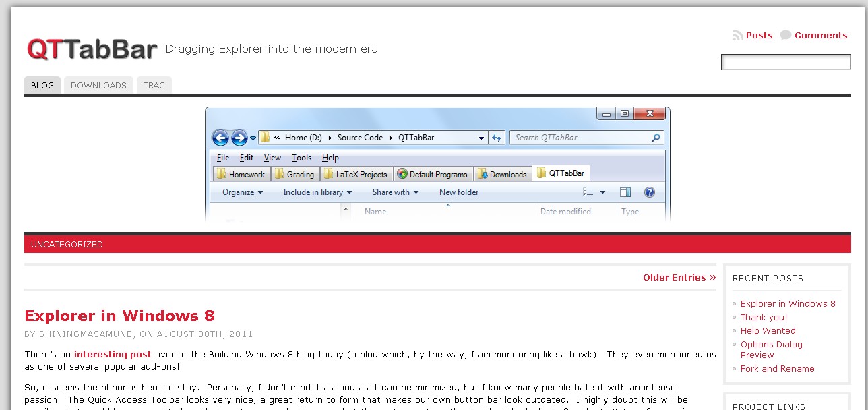Select the LaTeX Projects folder tab
Viewport: 868px width, 410px height.
[x=356, y=174]
